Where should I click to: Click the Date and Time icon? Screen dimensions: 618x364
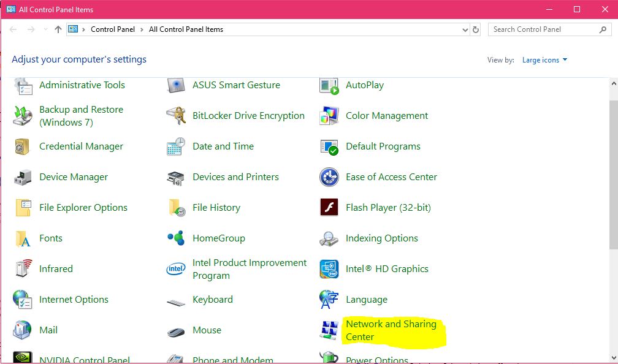tap(176, 146)
